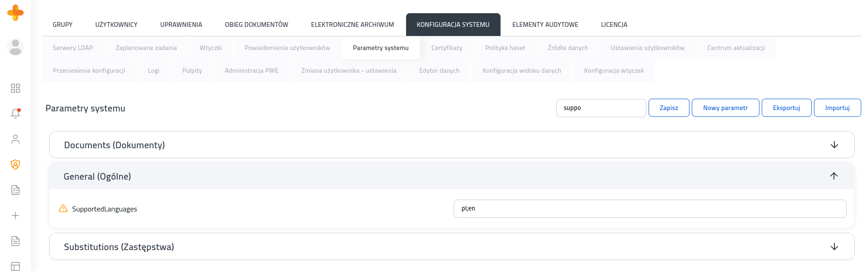
Task: Click the plus icon in sidebar
Action: 15,216
